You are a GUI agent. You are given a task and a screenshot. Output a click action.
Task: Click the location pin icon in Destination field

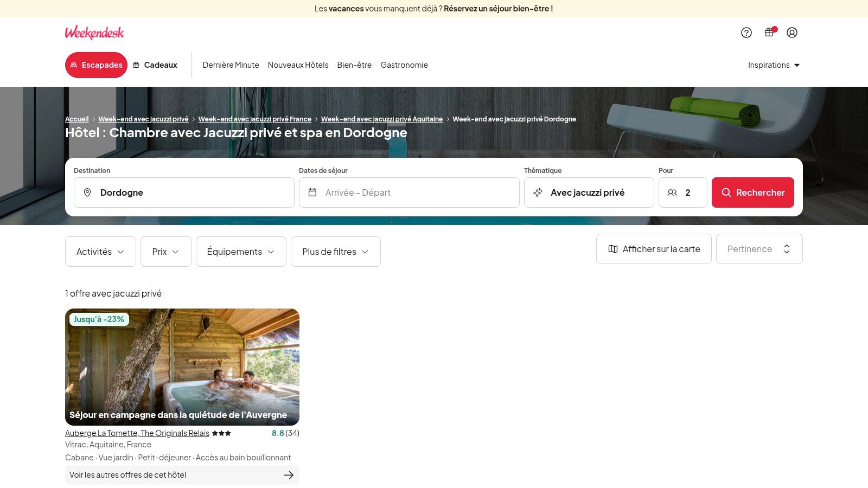tap(87, 192)
